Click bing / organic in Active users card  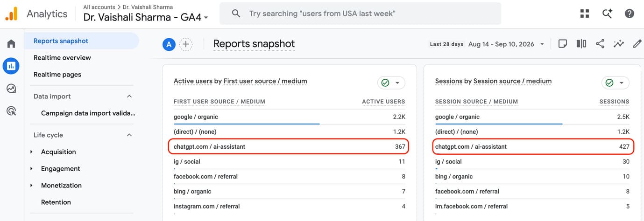pyautogui.click(x=192, y=191)
